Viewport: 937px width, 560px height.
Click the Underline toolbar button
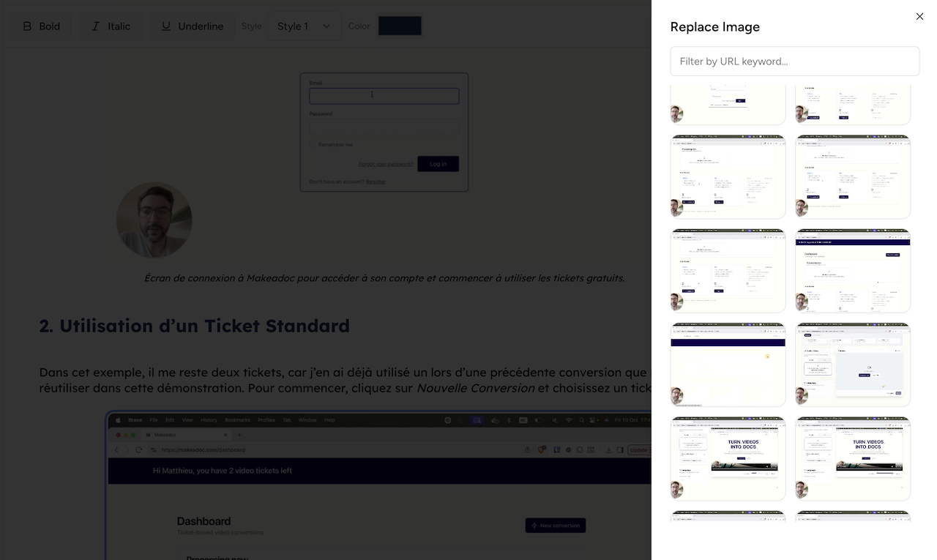coord(192,26)
